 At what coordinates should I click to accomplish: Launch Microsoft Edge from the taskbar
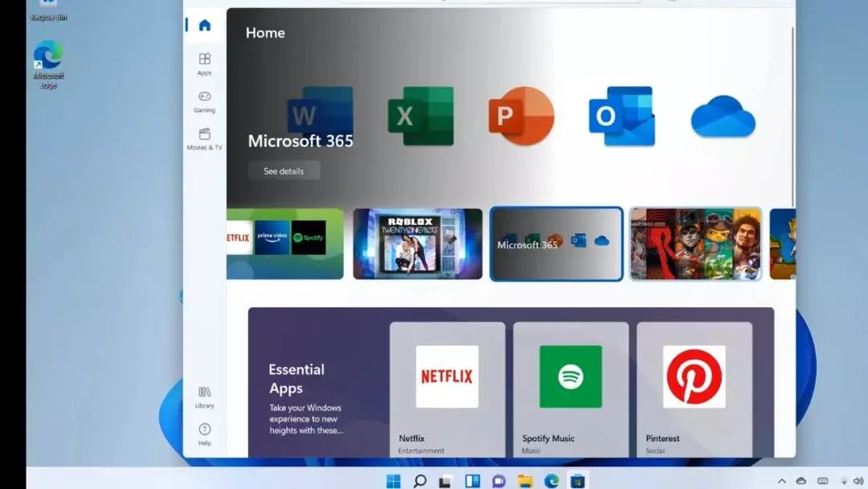click(x=551, y=480)
